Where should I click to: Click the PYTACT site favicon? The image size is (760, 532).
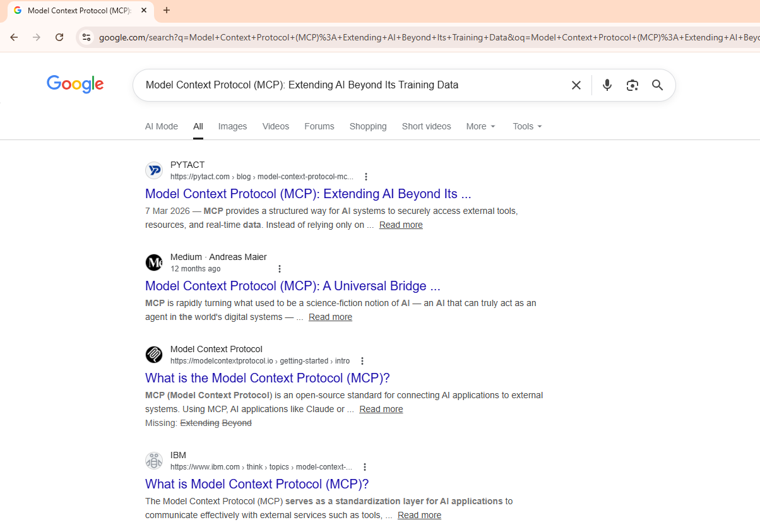pyautogui.click(x=154, y=170)
